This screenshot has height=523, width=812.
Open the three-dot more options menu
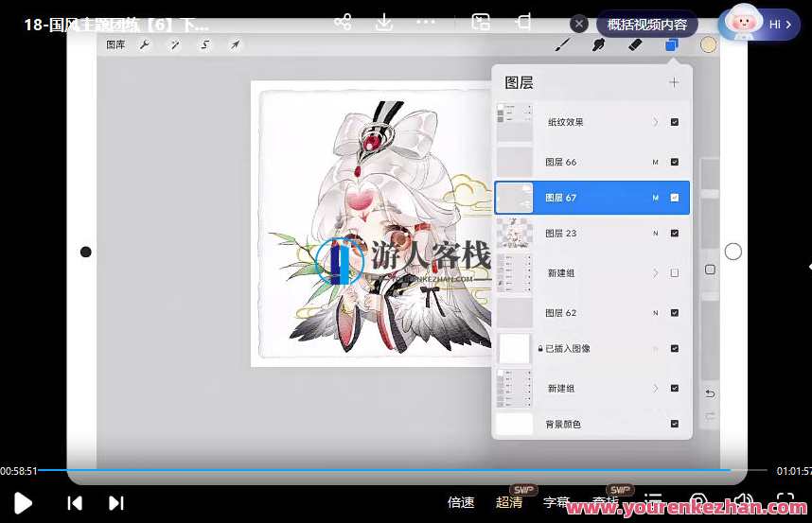coord(426,22)
